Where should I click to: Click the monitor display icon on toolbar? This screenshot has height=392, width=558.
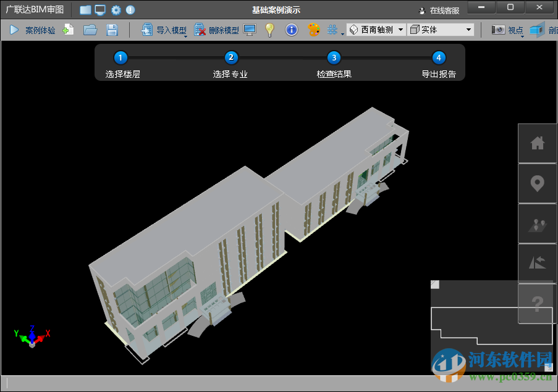(x=250, y=29)
